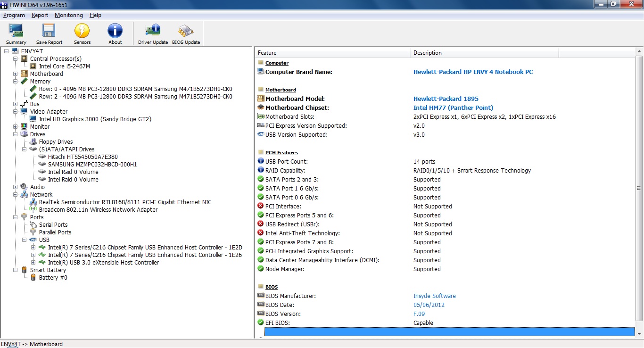Expand the USB Enhanced Host Controller 1E2D node
Viewport: 644px width, 348px height.
click(33, 247)
